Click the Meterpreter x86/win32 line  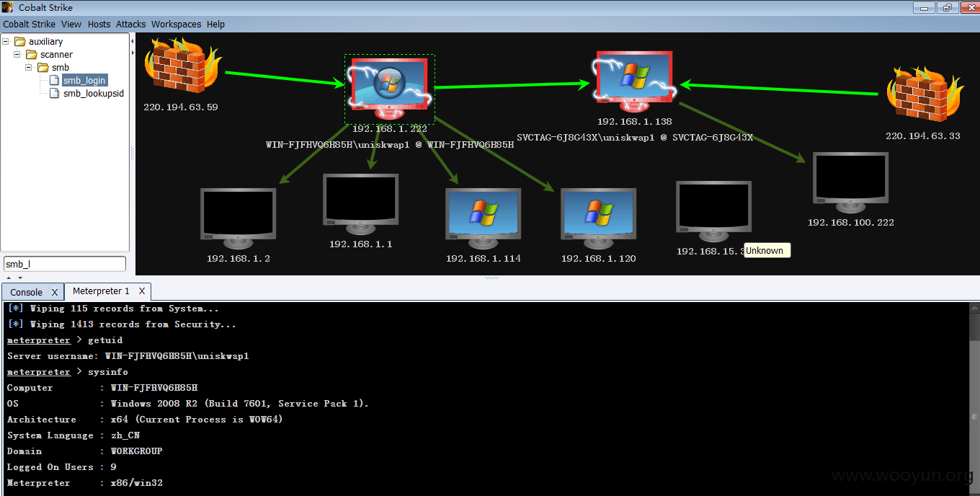84,483
